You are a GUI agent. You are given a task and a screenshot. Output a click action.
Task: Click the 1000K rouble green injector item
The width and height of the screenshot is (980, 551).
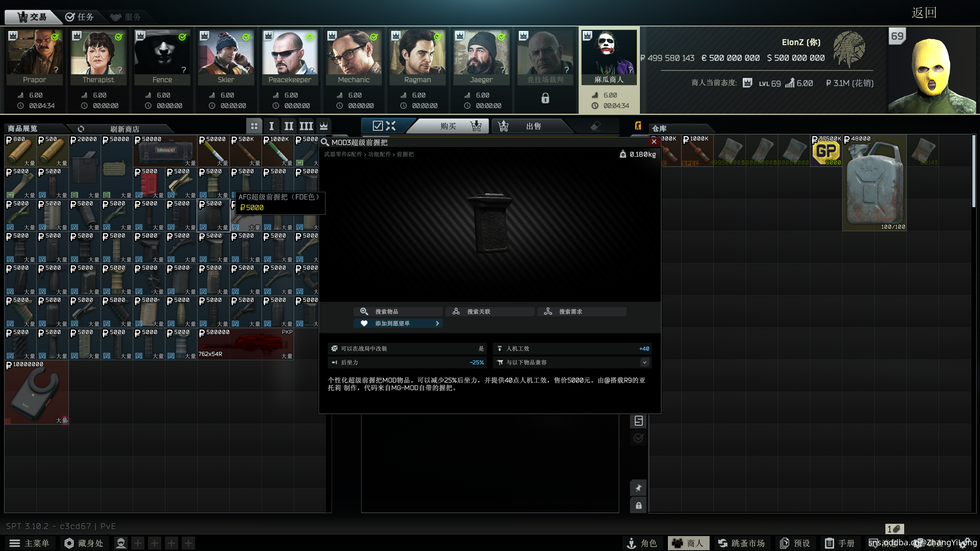[278, 150]
